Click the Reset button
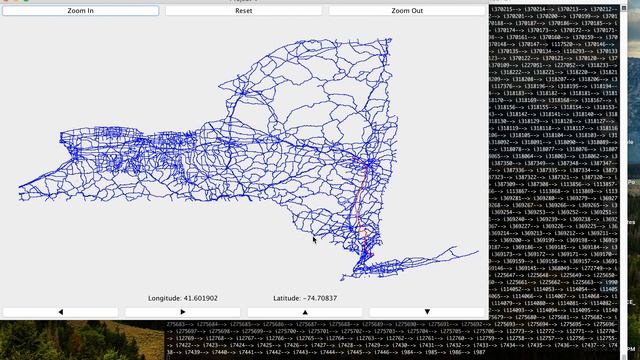The image size is (640, 360). coord(244,11)
